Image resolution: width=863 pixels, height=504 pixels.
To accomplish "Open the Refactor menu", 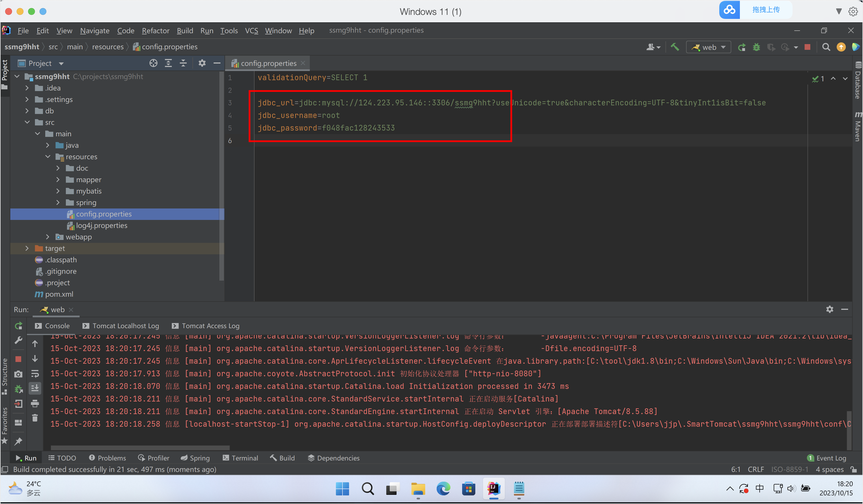I will tap(155, 30).
